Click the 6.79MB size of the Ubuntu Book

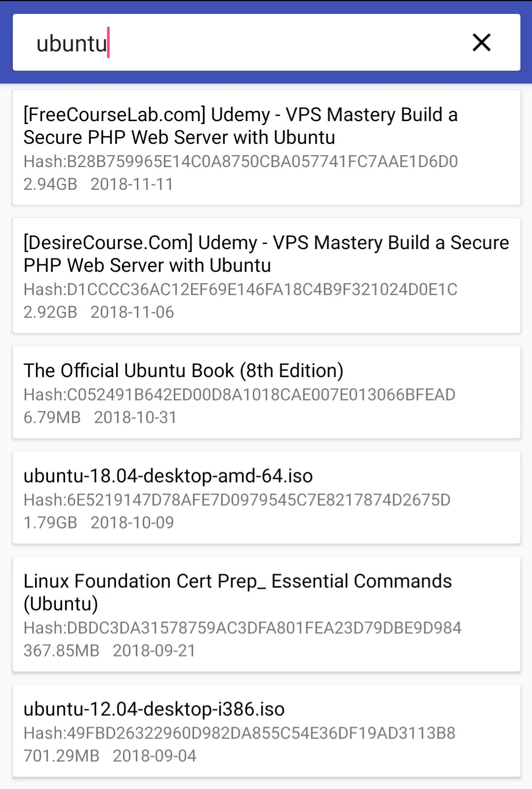pyautogui.click(x=52, y=417)
